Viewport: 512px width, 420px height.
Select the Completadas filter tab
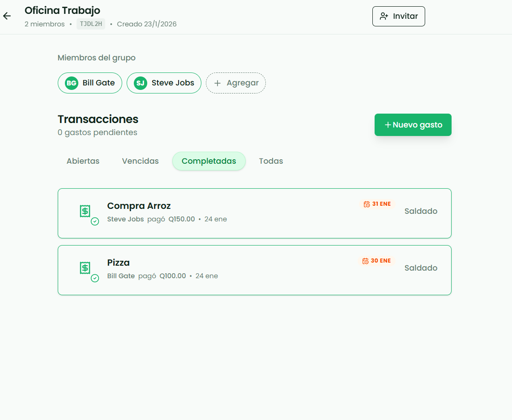pyautogui.click(x=209, y=161)
